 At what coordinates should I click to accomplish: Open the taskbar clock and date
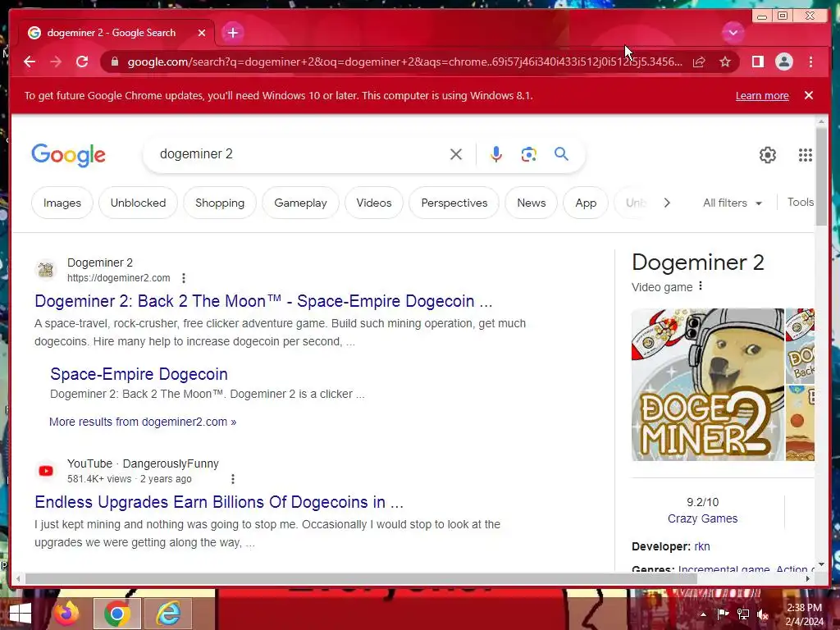pos(805,614)
